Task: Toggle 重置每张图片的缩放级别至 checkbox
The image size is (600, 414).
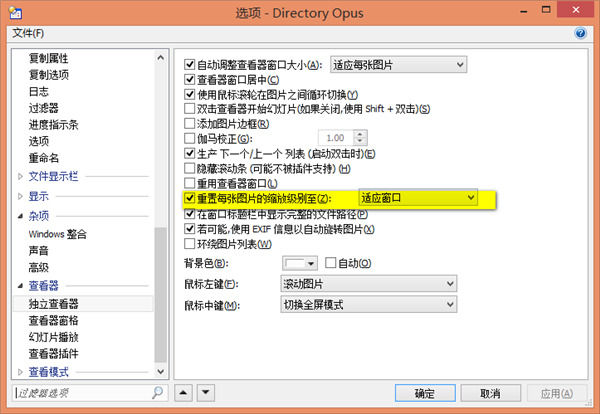Action: click(189, 198)
